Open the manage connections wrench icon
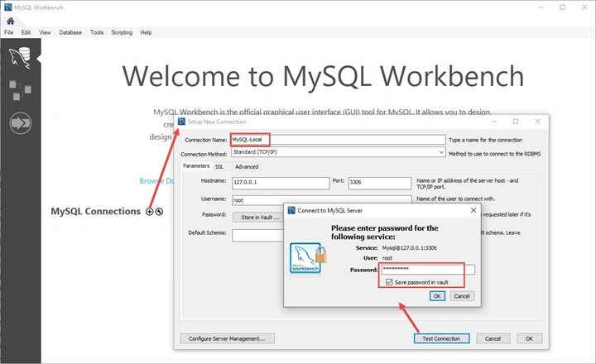596x364 pixels. [159, 212]
